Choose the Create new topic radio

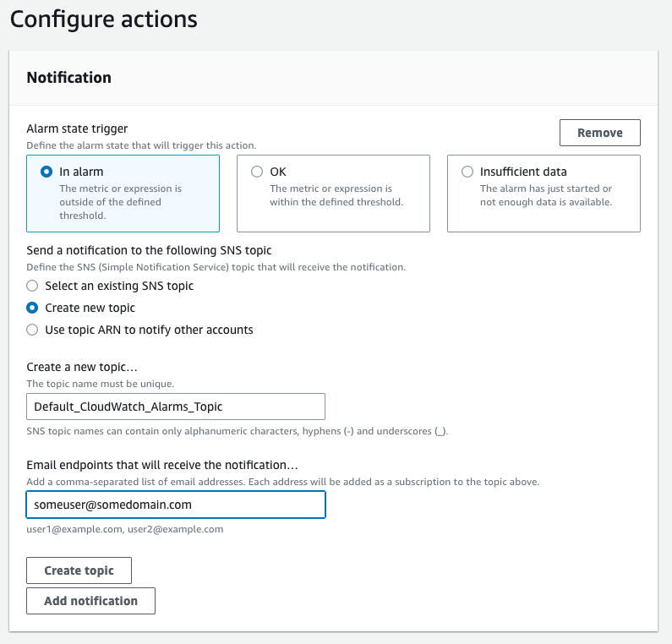point(32,308)
